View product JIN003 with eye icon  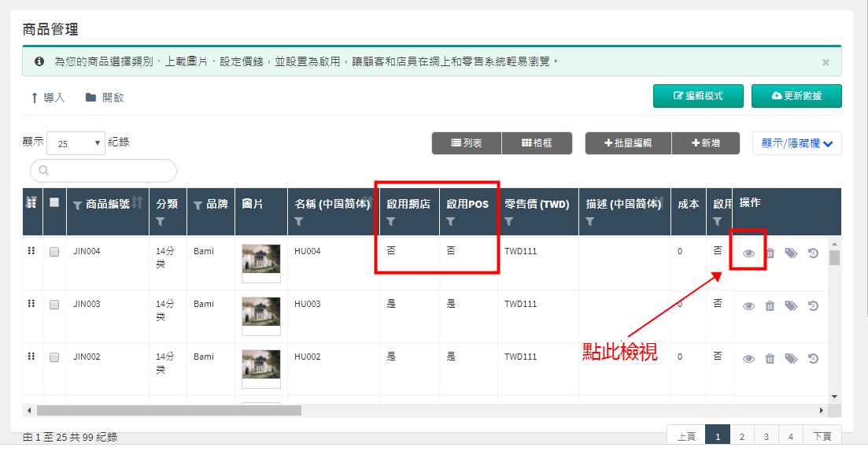coord(748,306)
